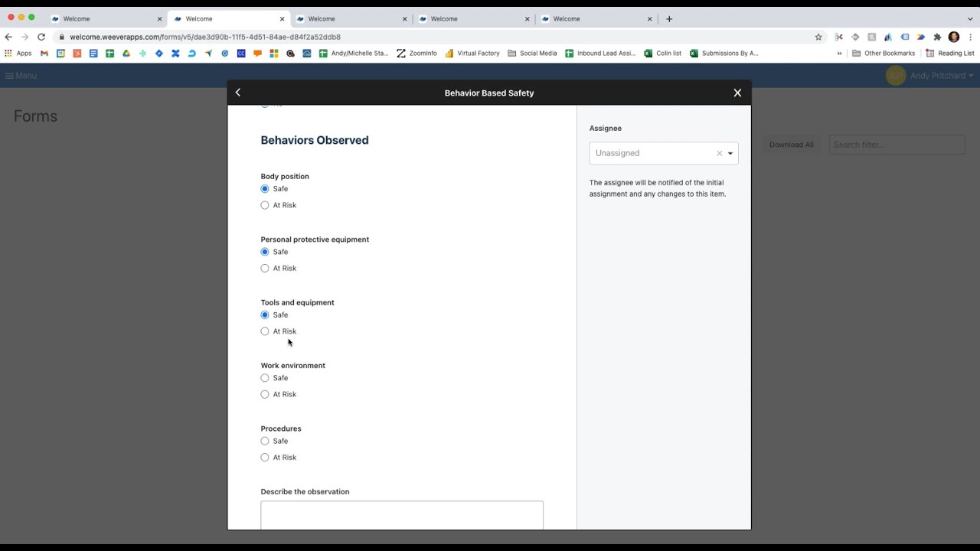
Task: Open the Social Media bookmarks folder
Action: click(x=532, y=54)
